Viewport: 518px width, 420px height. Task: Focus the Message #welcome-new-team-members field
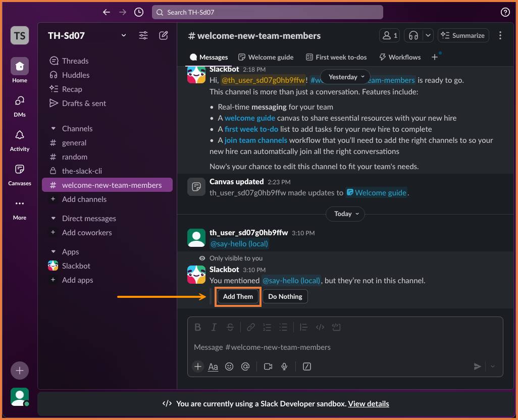click(x=345, y=347)
